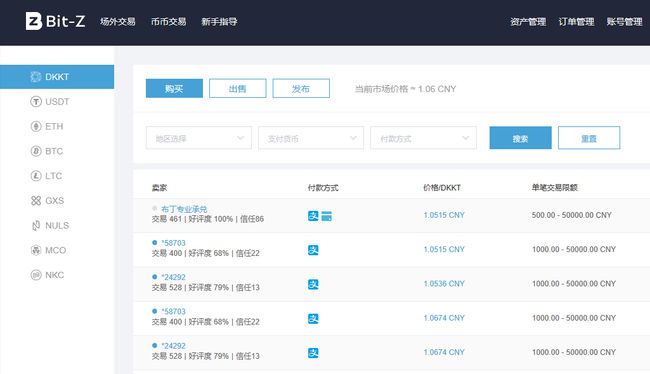Click bank card icon in 布丁专业承兑 row
This screenshot has width=650, height=374.
(x=327, y=216)
